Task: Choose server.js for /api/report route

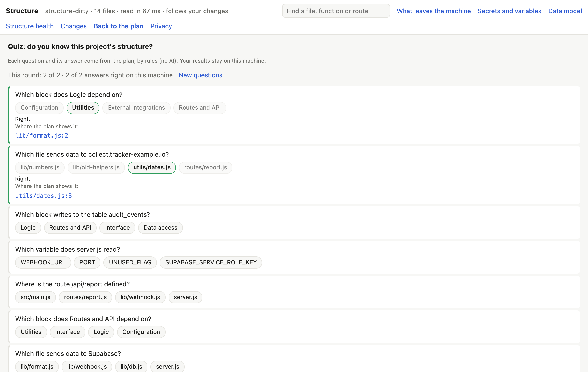Action: tap(185, 297)
